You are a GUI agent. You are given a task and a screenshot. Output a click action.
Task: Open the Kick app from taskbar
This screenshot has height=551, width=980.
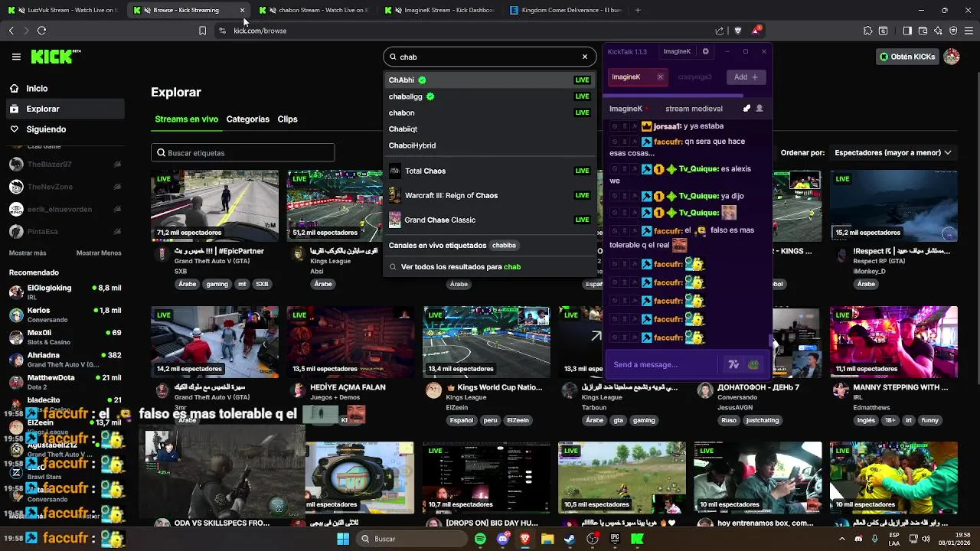pos(637,539)
